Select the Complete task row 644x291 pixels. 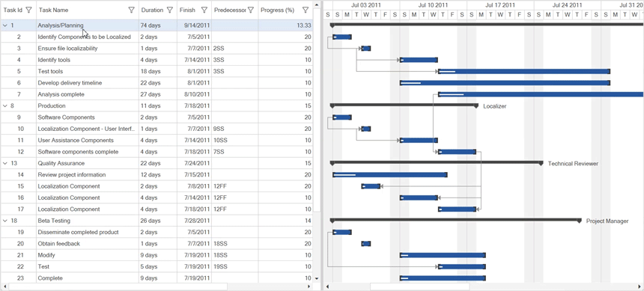pyautogui.click(x=156, y=278)
